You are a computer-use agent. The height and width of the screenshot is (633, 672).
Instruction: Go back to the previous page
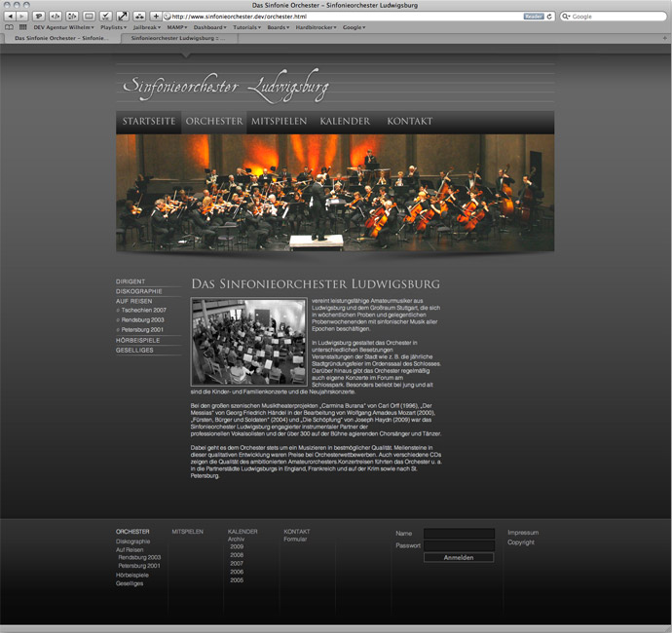[10, 17]
